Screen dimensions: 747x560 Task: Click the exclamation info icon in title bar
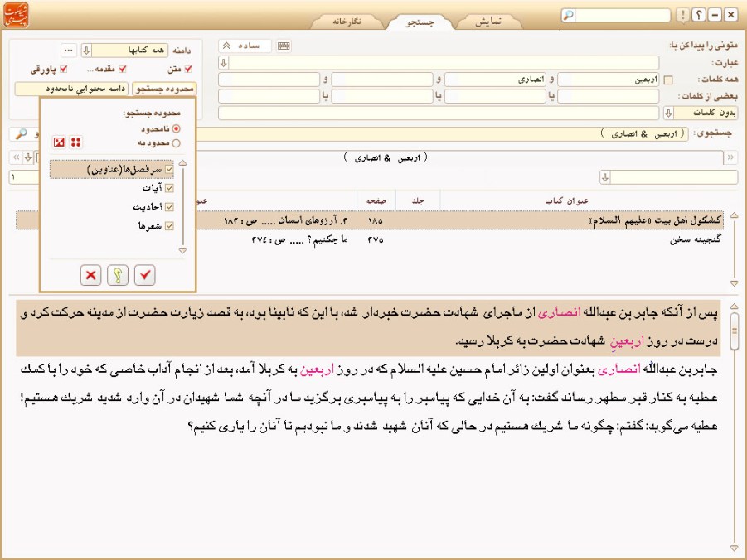(x=682, y=15)
